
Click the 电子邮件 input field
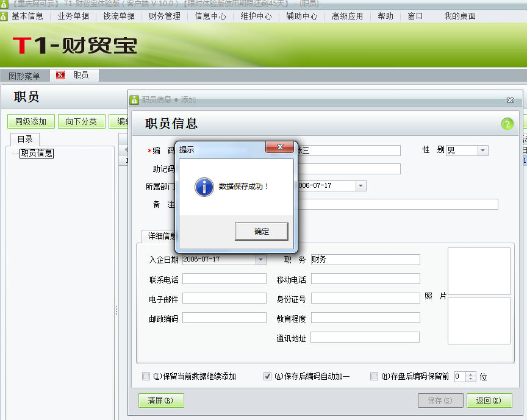click(224, 298)
